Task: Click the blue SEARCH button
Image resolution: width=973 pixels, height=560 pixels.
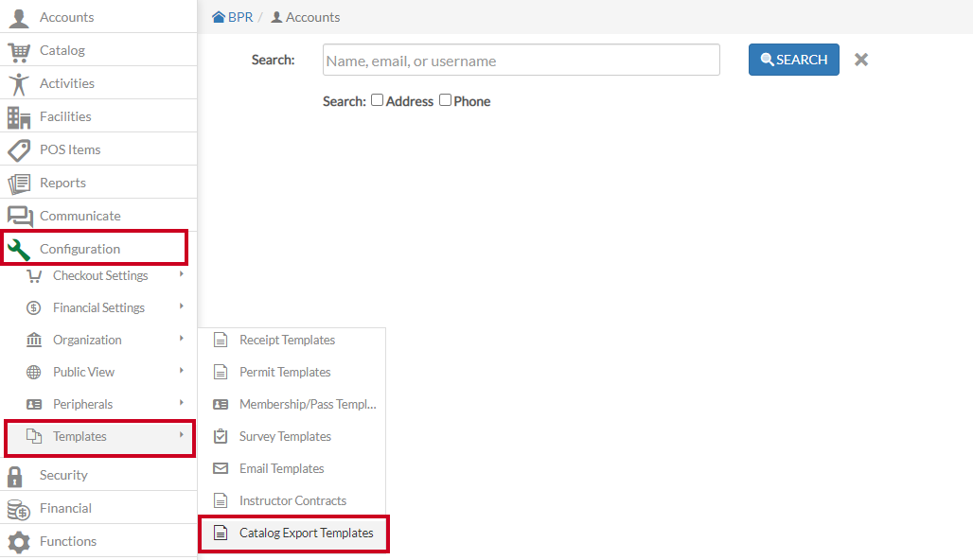Action: [x=794, y=60]
